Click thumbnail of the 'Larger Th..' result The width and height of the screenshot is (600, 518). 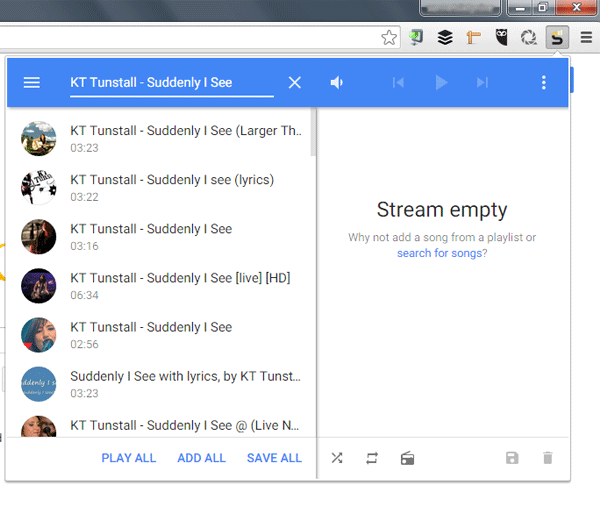tap(38, 138)
